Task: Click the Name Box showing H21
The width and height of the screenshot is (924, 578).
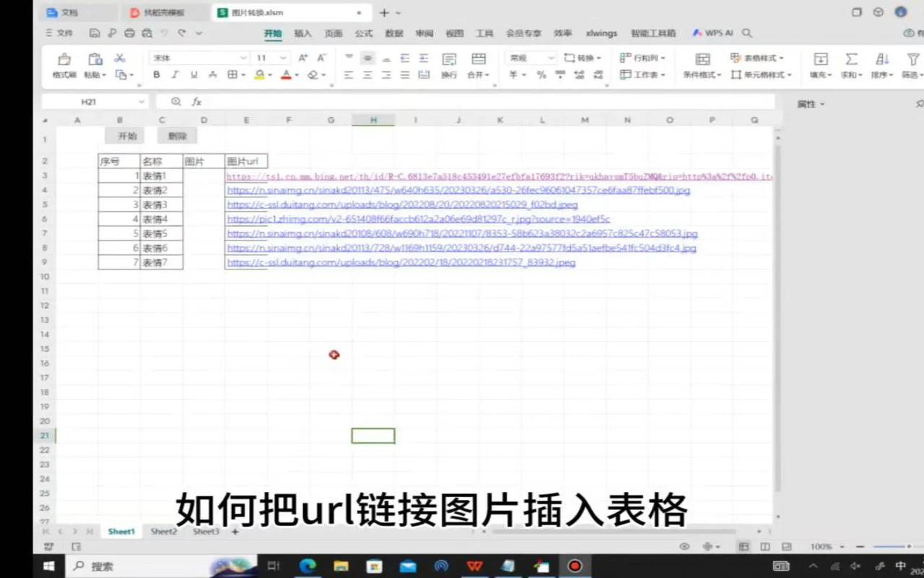Action: pyautogui.click(x=95, y=102)
